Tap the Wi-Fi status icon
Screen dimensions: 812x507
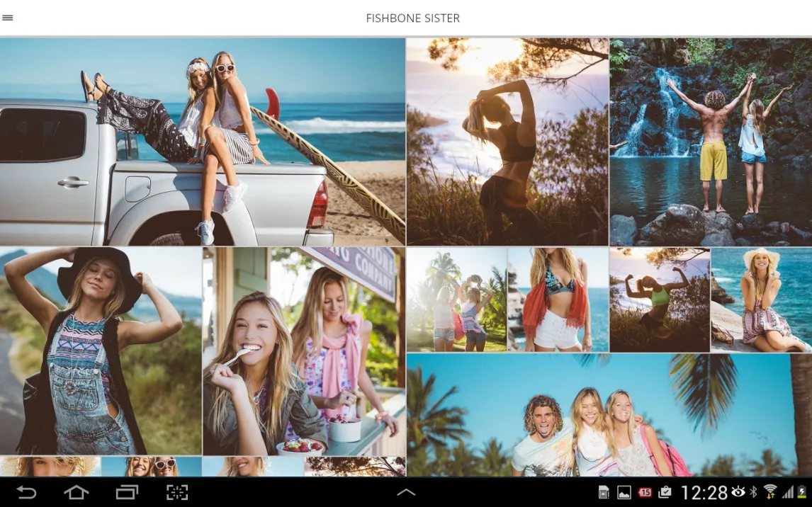click(x=770, y=492)
